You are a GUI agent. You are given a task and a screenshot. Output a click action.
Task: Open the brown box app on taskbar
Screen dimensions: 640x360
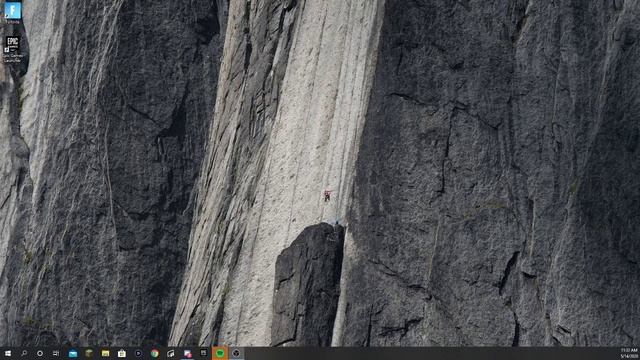coord(89,353)
